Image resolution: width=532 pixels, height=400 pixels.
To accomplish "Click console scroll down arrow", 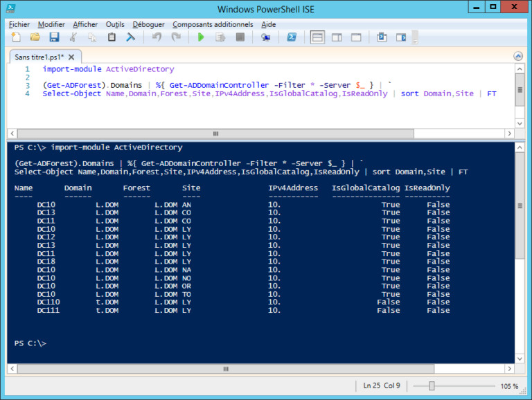I will click(520, 358).
